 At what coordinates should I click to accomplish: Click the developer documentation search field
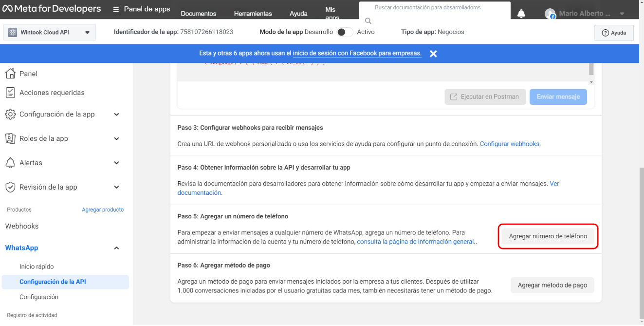coord(434,8)
